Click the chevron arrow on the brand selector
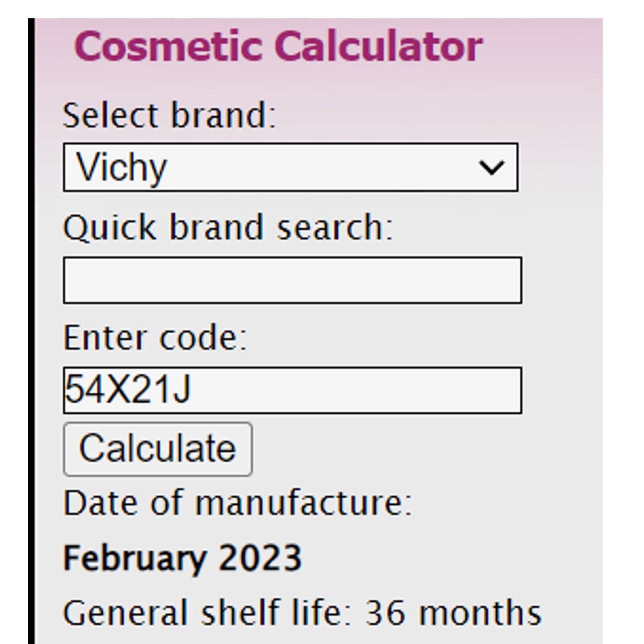The width and height of the screenshot is (644, 644). [491, 167]
